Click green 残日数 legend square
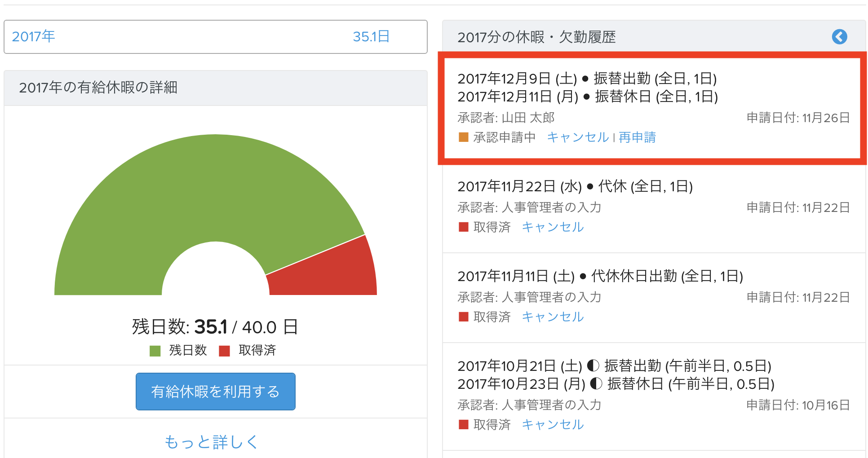 pos(155,351)
